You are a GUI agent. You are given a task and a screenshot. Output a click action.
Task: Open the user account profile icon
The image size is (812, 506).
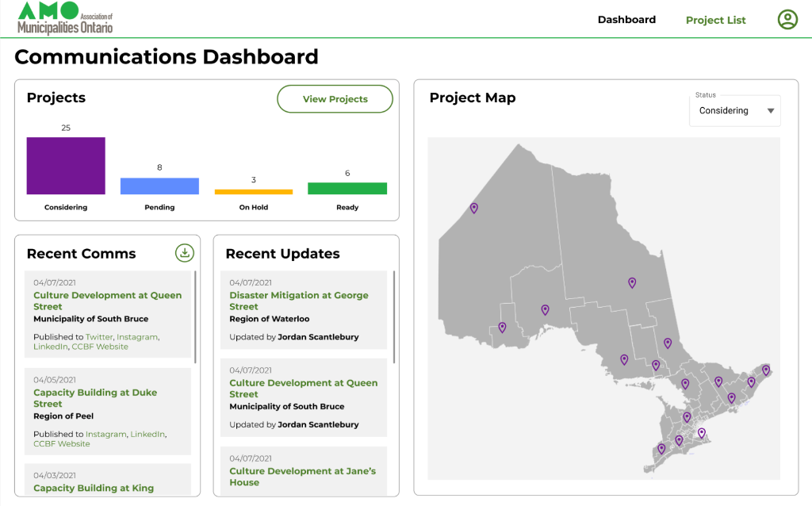pyautogui.click(x=787, y=19)
